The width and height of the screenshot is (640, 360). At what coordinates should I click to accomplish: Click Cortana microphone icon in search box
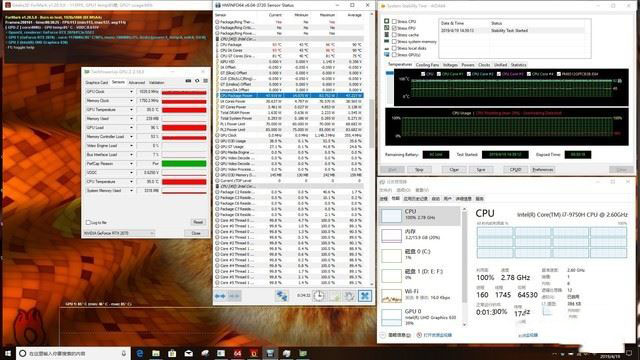coord(124,353)
